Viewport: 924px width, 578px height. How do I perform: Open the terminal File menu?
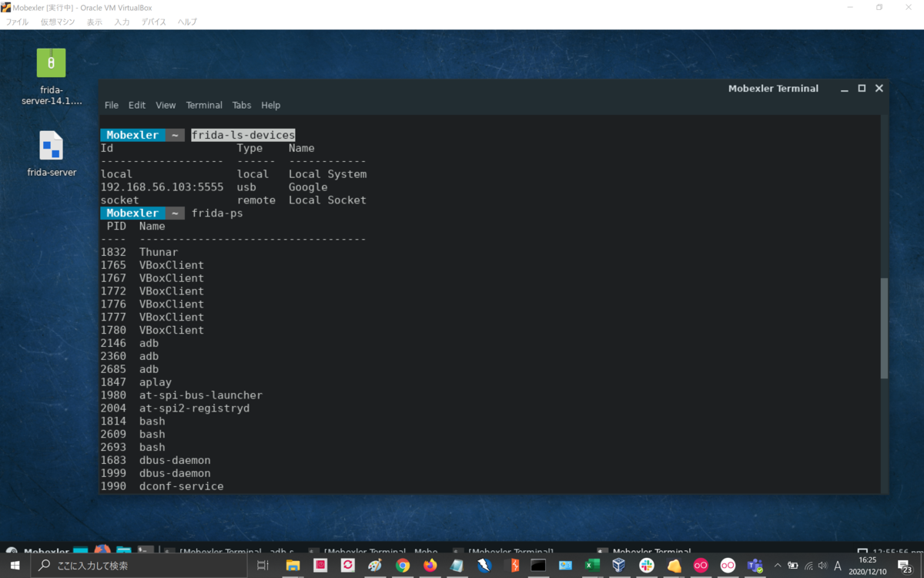click(112, 106)
